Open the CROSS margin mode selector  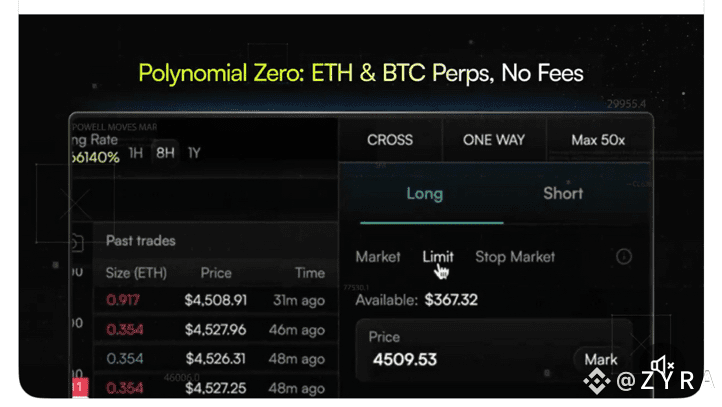(390, 140)
